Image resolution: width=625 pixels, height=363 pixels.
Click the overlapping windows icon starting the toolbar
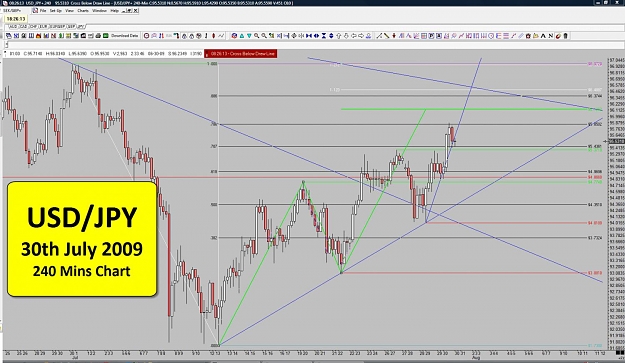click(x=8, y=36)
